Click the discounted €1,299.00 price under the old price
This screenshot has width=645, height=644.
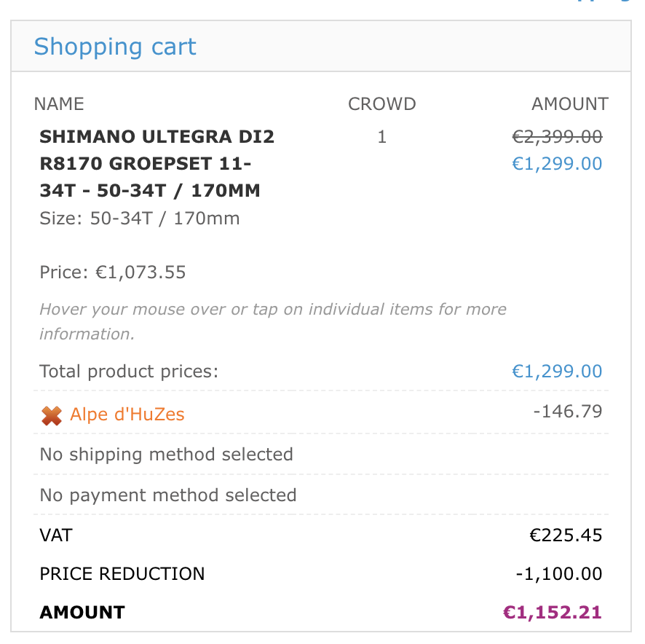[557, 163]
